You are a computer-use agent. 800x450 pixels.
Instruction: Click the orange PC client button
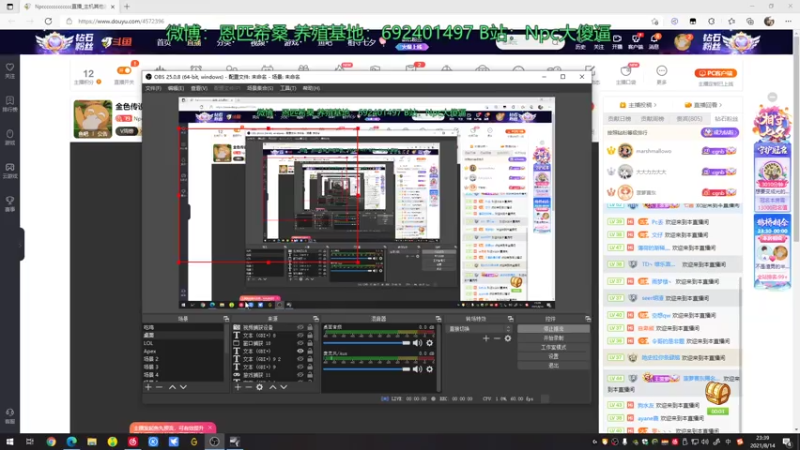point(715,73)
